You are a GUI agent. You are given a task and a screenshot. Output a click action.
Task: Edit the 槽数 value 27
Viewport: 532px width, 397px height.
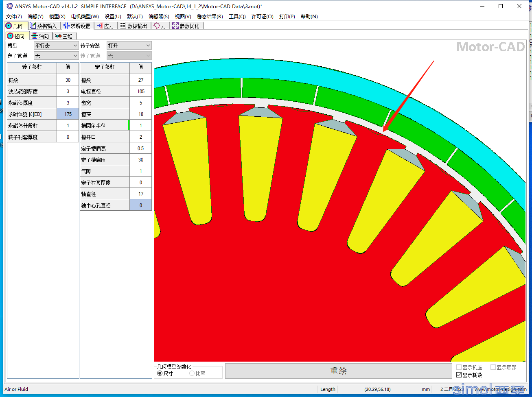pos(141,80)
